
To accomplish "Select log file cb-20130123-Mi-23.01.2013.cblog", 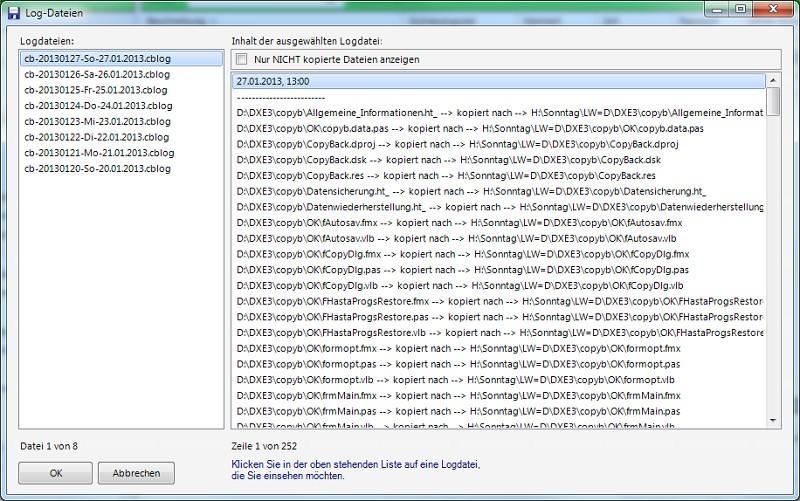I will [96, 121].
